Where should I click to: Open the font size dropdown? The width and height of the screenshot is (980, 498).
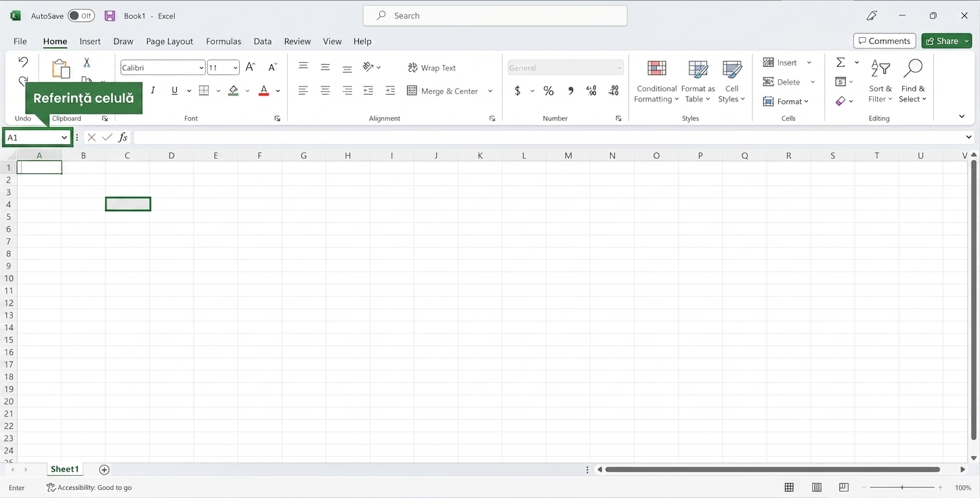pos(236,68)
